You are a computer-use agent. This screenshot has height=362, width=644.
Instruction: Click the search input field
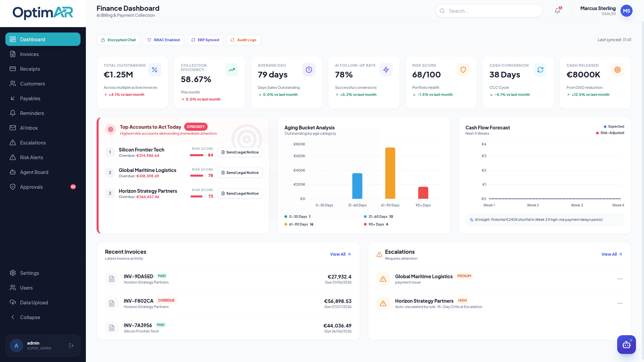[x=489, y=11]
